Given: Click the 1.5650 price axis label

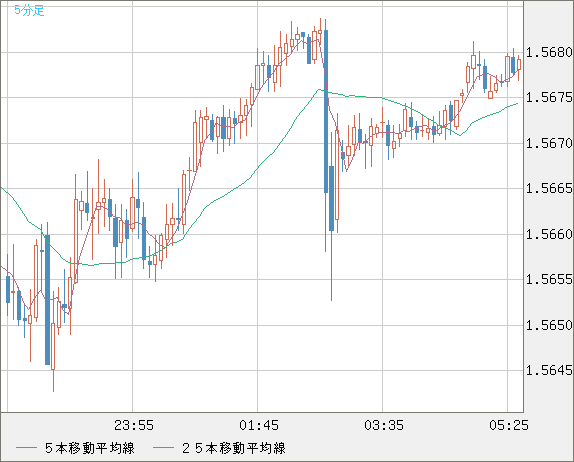Looking at the screenshot, I should point(549,325).
